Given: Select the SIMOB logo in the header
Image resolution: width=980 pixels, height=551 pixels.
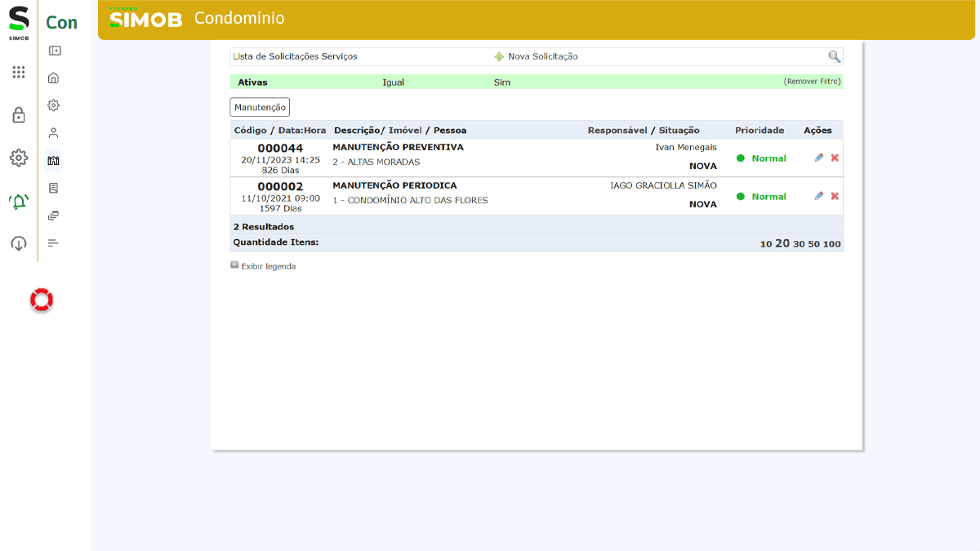Looking at the screenshot, I should tap(145, 18).
